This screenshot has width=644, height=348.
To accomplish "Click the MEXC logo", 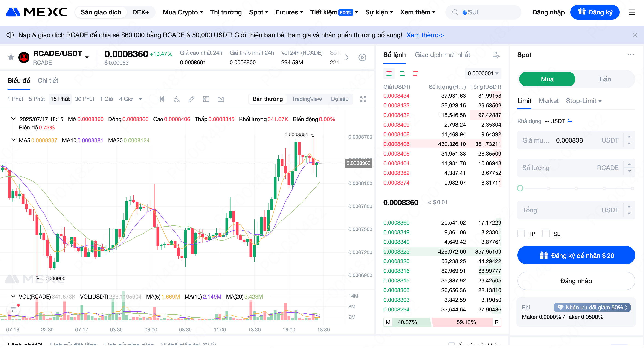I will pyautogui.click(x=37, y=12).
